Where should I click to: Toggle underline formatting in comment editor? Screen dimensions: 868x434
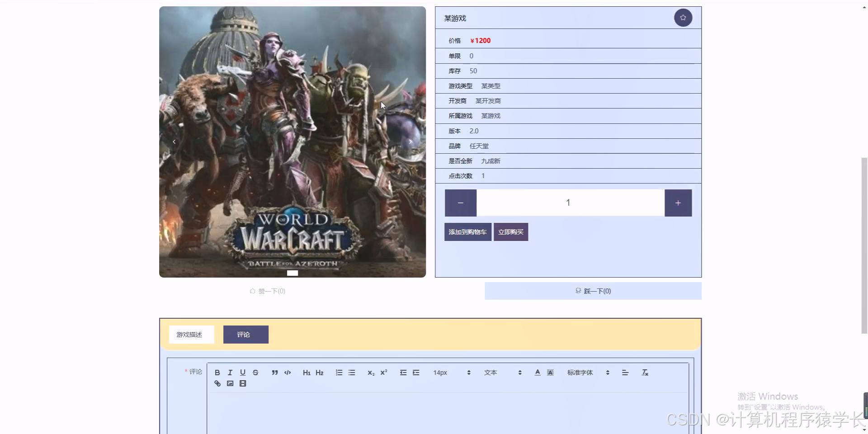tap(242, 373)
